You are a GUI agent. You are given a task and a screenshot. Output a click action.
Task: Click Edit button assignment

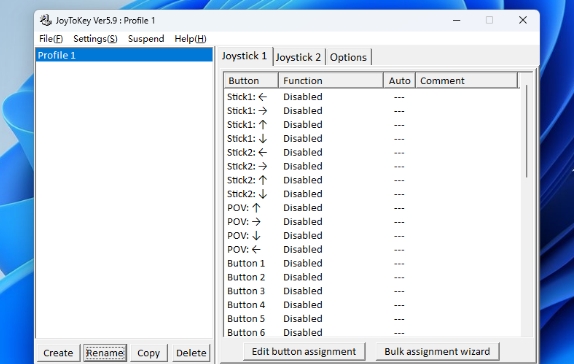point(304,352)
